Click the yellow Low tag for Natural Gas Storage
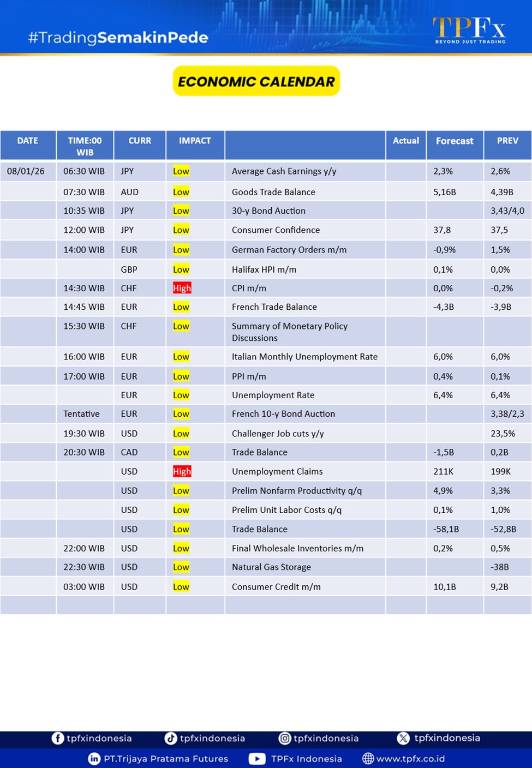This screenshot has width=532, height=768. pos(181,567)
